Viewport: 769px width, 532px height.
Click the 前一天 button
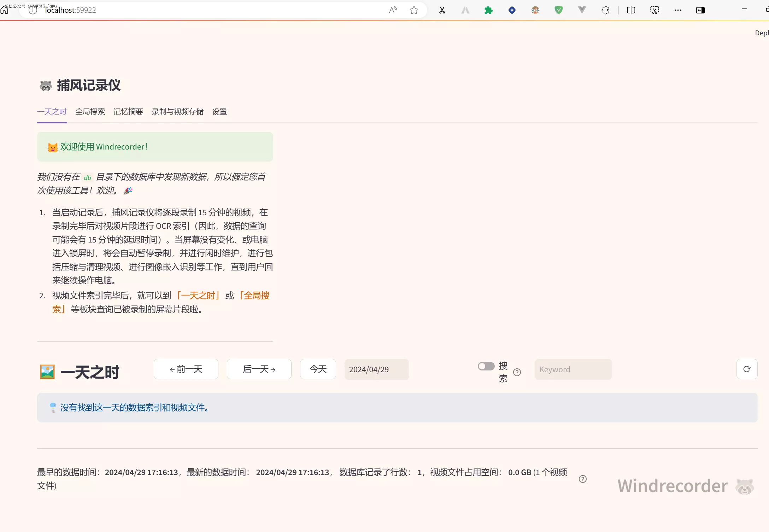[186, 369]
